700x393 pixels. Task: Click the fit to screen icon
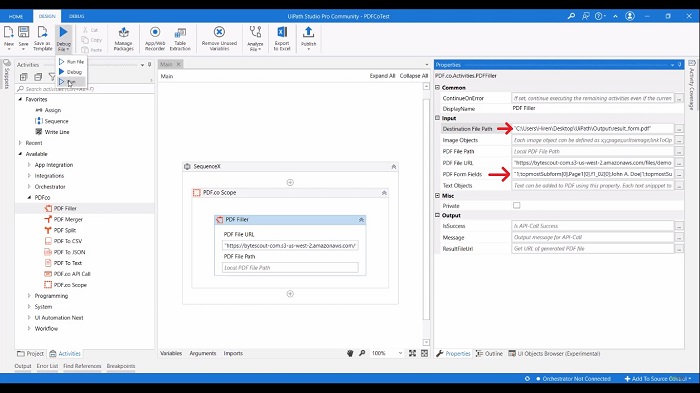412,353
